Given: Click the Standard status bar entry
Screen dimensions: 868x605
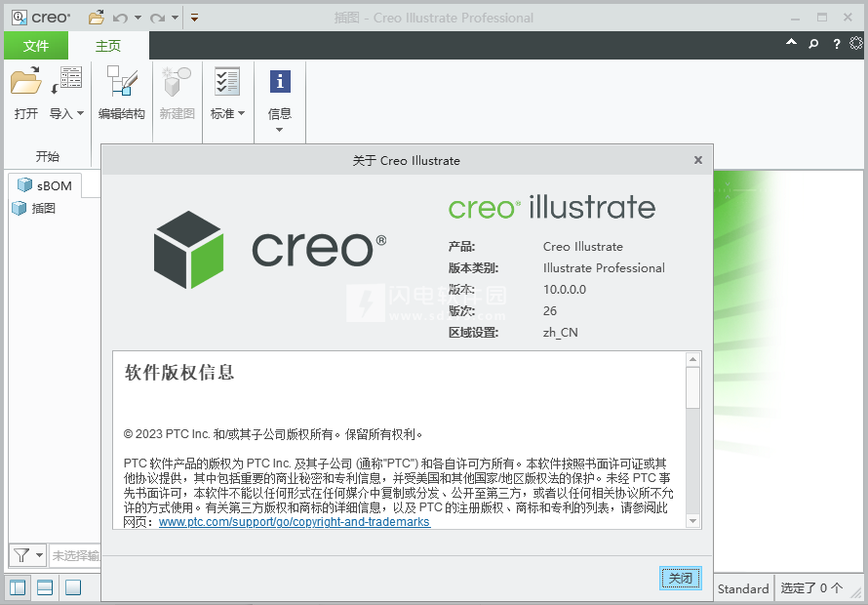Looking at the screenshot, I should pos(743,588).
